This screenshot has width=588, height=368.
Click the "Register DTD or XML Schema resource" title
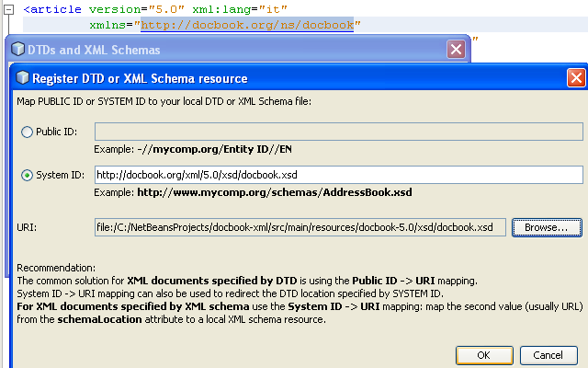pos(140,78)
